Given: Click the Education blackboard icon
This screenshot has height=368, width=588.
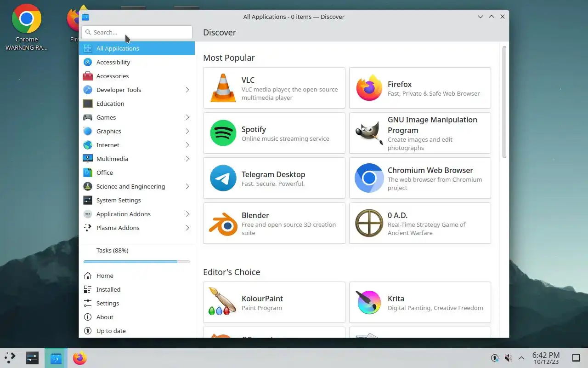Looking at the screenshot, I should pyautogui.click(x=88, y=103).
